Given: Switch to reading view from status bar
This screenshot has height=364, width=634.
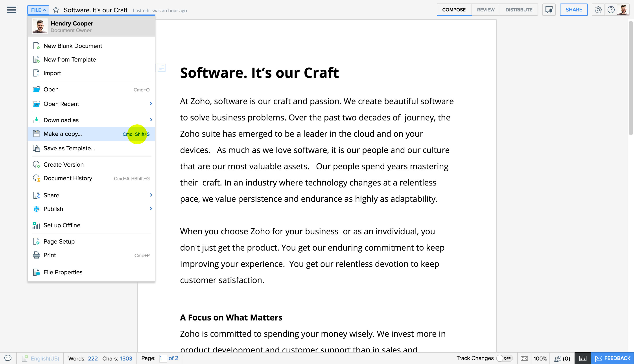Looking at the screenshot, I should tap(583, 358).
